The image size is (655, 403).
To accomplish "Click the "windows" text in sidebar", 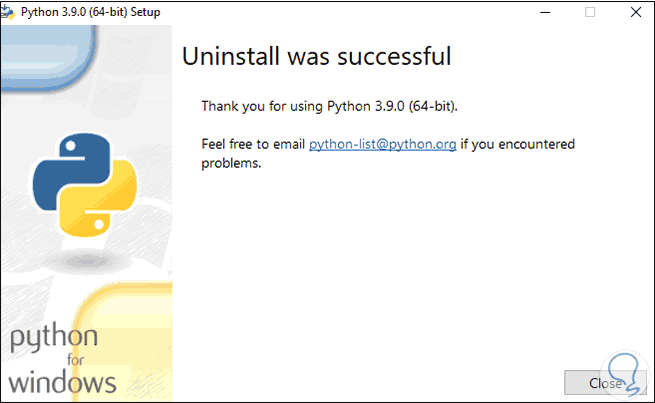I will coord(63,381).
